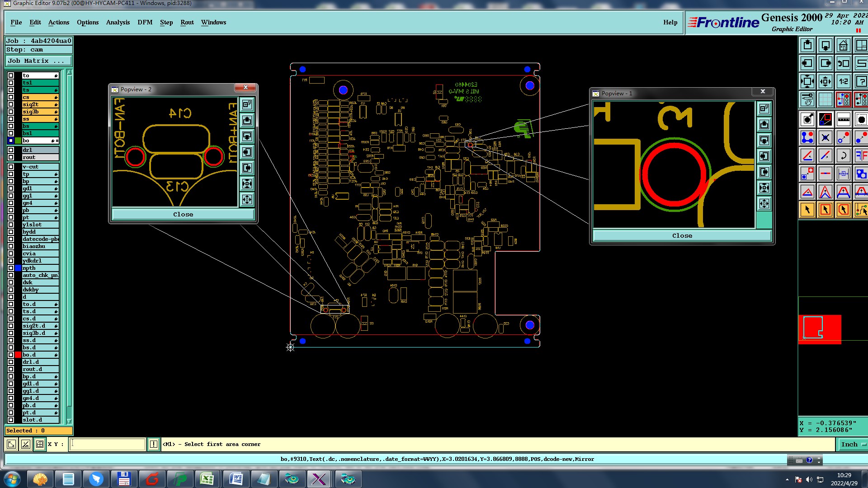The width and height of the screenshot is (868, 488).
Task: Click the Job Matrix button
Action: pyautogui.click(x=38, y=61)
